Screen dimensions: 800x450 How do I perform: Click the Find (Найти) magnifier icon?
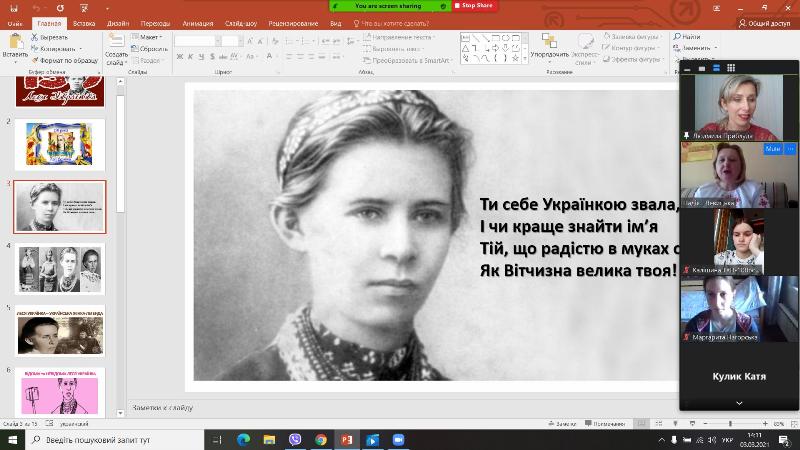(x=678, y=37)
